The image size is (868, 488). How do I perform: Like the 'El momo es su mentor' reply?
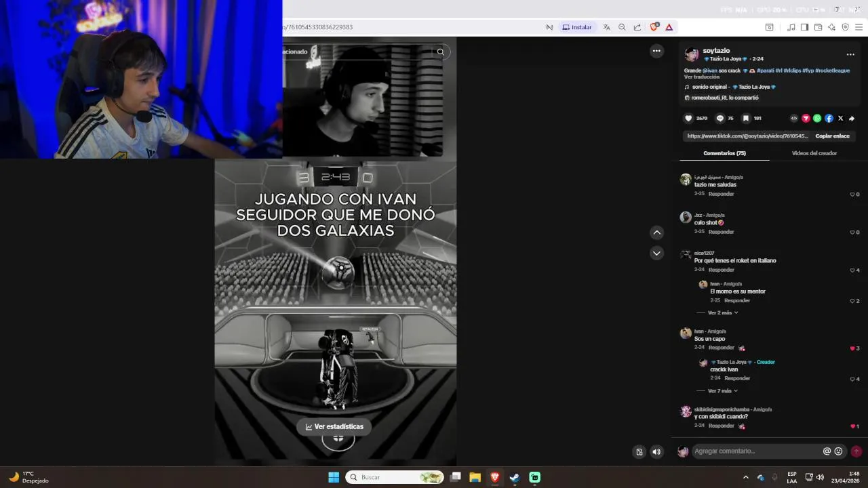pos(852,301)
